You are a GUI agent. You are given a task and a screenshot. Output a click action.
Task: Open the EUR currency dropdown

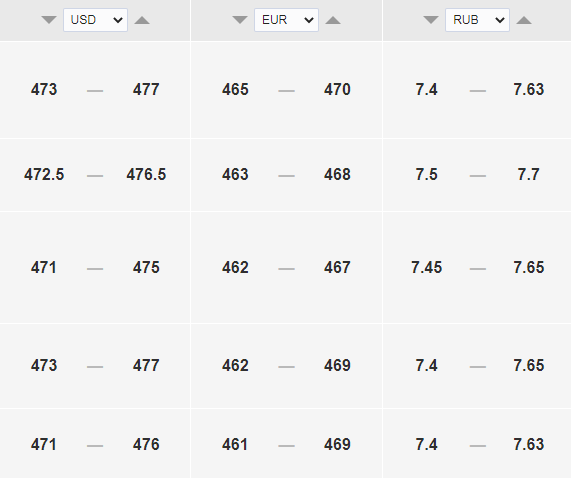[287, 20]
